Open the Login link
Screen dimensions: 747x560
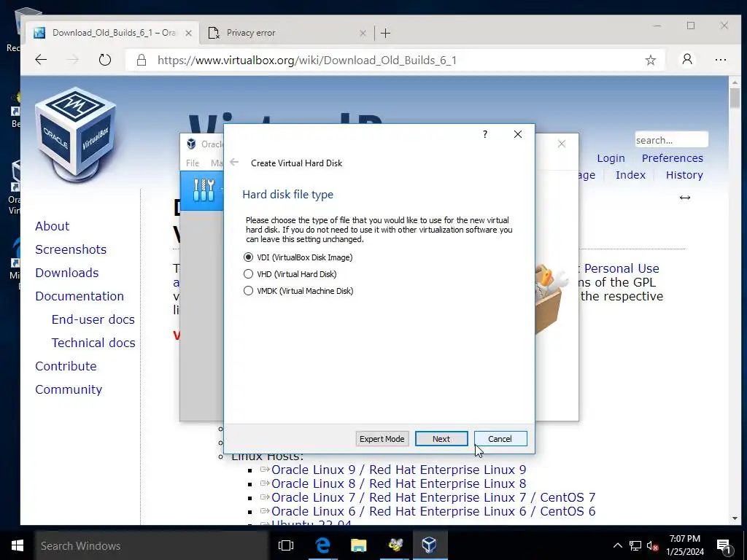click(611, 158)
